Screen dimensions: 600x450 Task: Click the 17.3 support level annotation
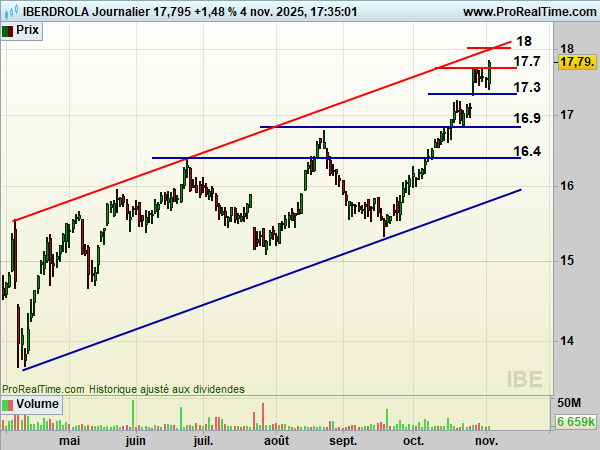(x=527, y=87)
